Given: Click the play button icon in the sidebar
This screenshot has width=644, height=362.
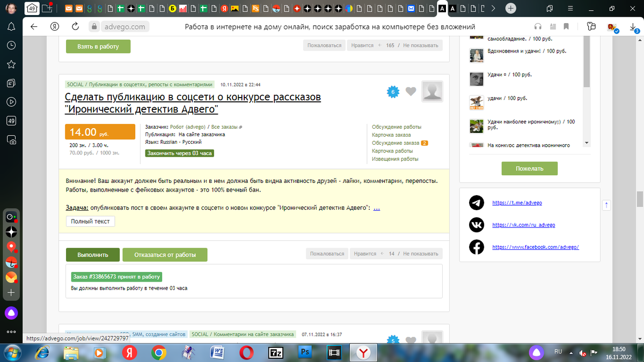Looking at the screenshot, I should 11,102.
